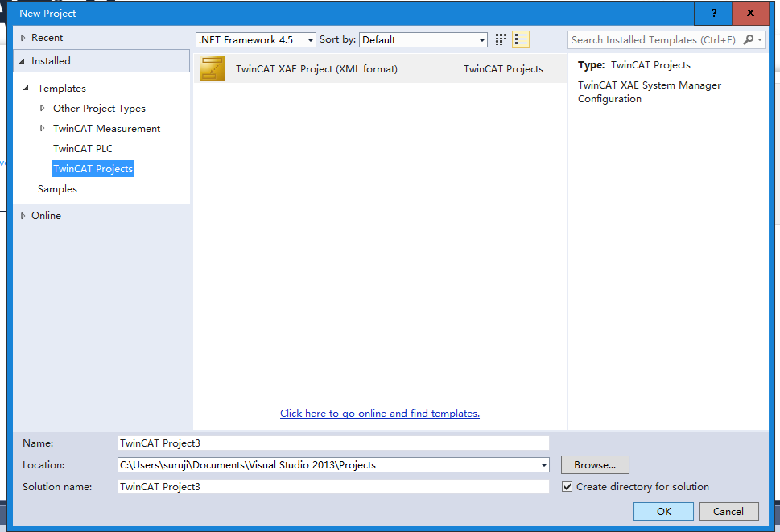Select Samples in the tree
Viewport: 780px width, 532px height.
click(x=57, y=189)
